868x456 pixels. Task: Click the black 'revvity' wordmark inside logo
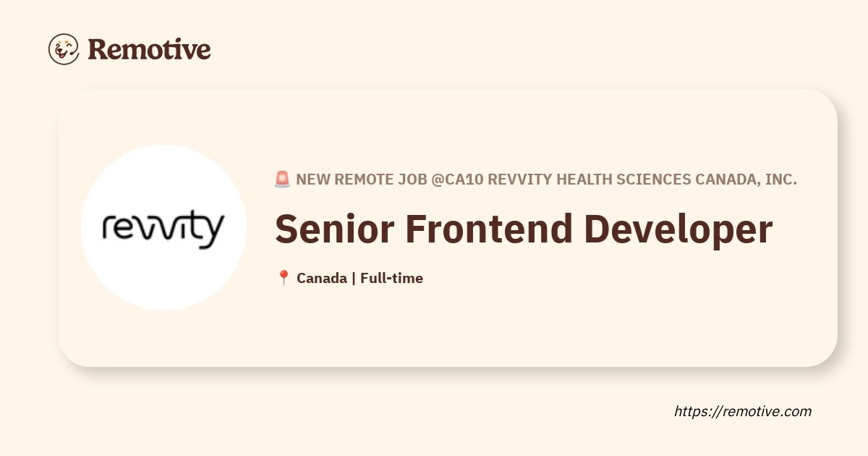pos(163,229)
